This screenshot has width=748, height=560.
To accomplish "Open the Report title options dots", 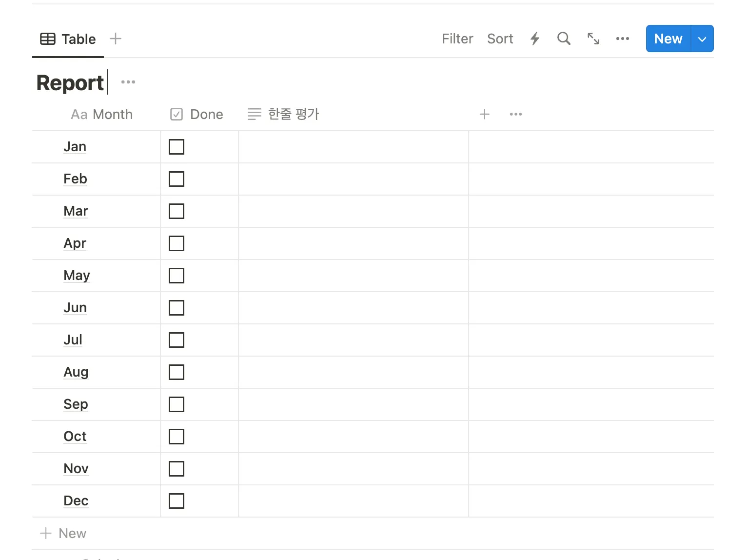I will point(128,82).
